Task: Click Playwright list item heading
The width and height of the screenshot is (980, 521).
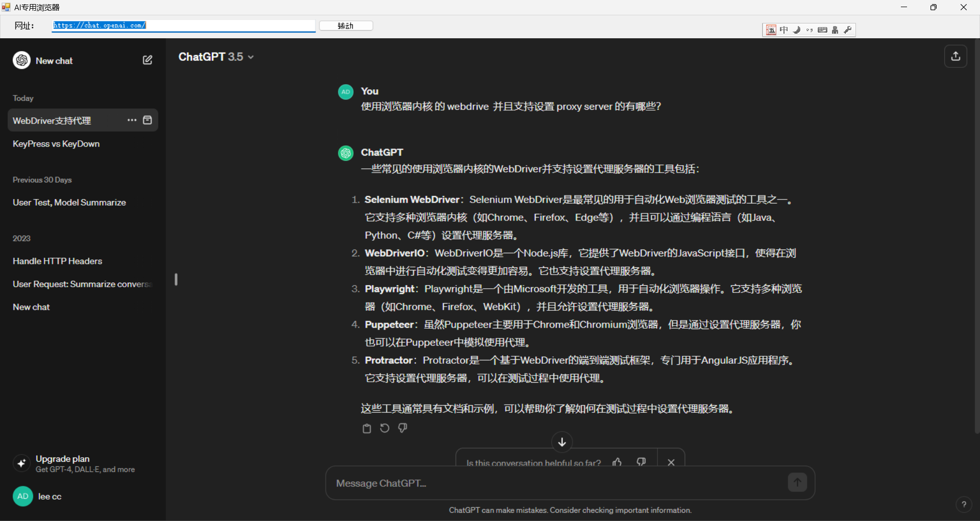Action: pyautogui.click(x=389, y=289)
